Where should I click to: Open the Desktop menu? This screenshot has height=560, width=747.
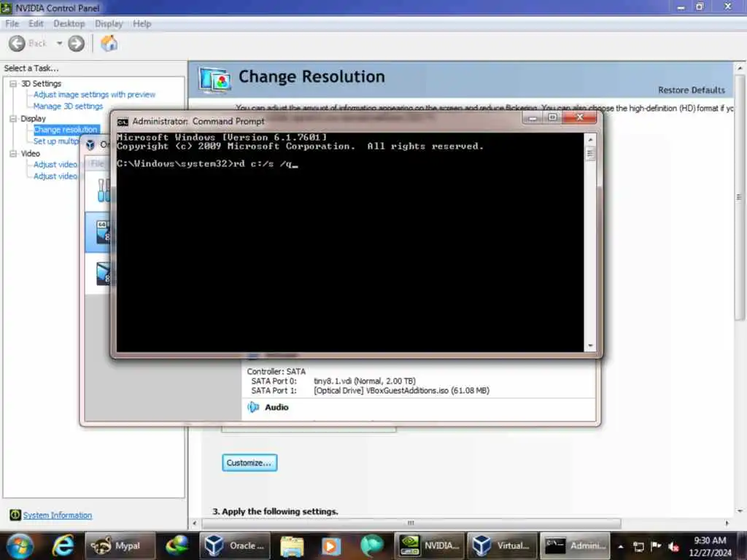pos(69,24)
